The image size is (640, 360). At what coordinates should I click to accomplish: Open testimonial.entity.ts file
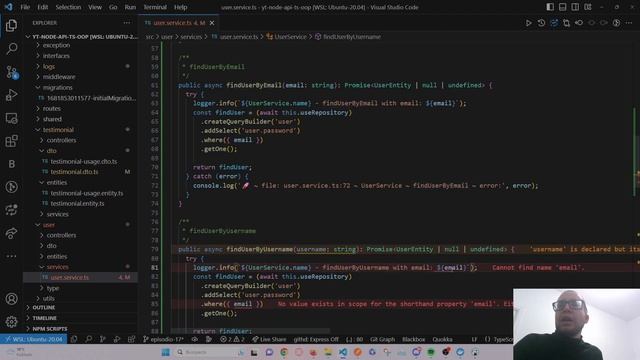[x=77, y=204]
